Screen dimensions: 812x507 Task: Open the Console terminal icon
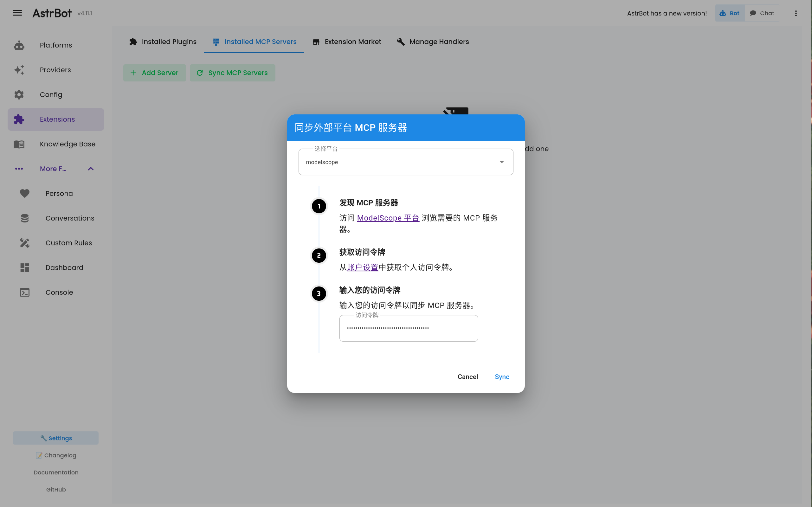click(24, 292)
